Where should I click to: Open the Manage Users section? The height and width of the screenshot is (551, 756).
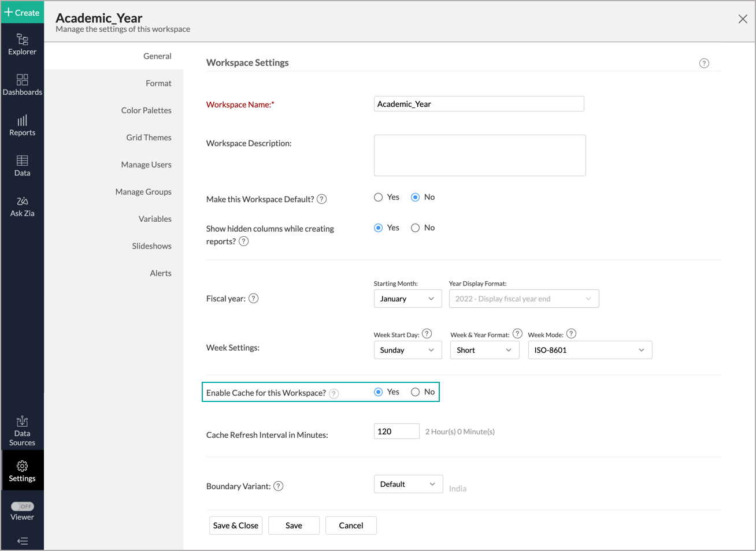tap(146, 165)
